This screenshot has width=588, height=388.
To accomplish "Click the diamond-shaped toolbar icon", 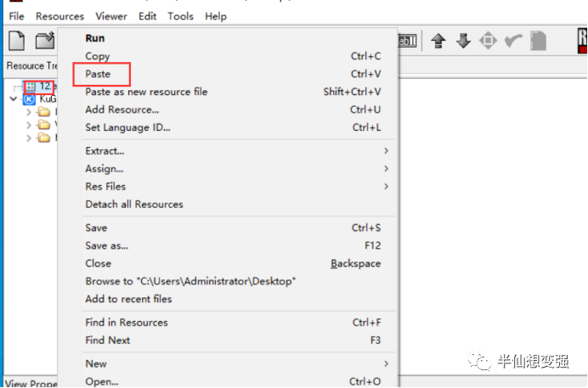I will pyautogui.click(x=488, y=41).
